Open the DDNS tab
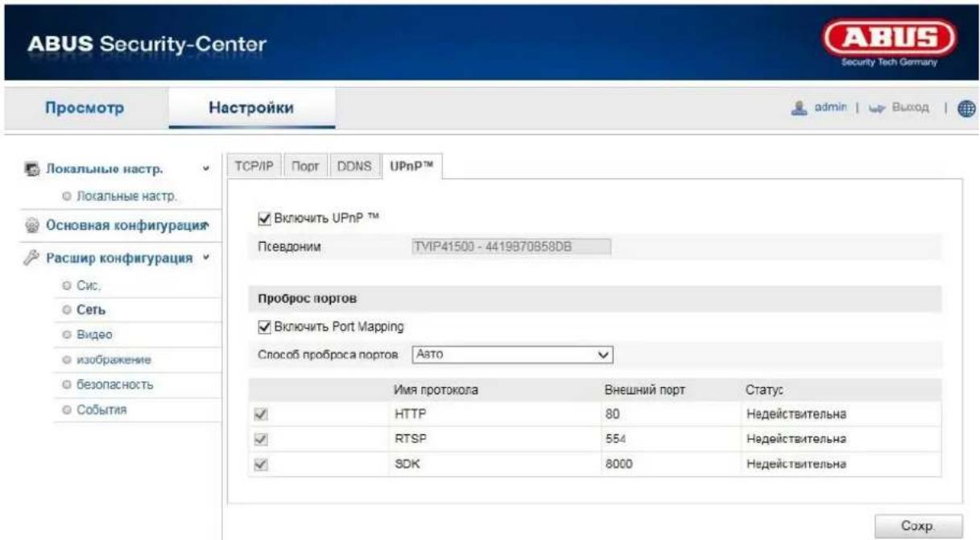The height and width of the screenshot is (540, 980). coord(354,166)
